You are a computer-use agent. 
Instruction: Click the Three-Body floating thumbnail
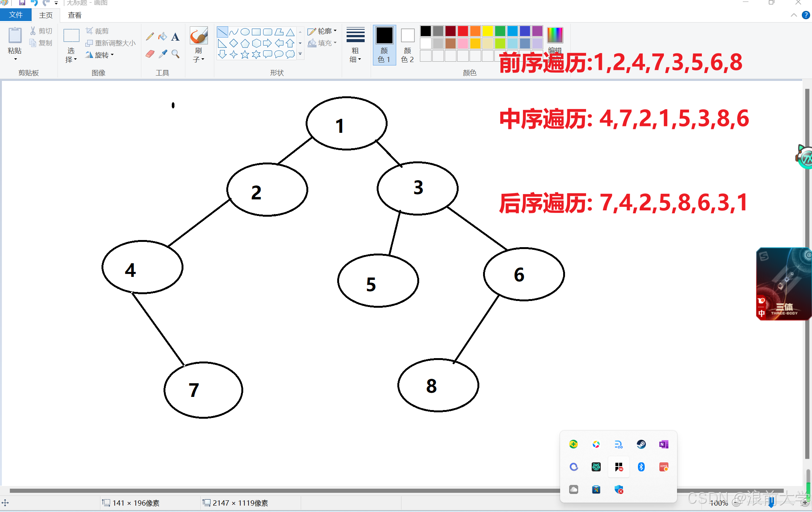coord(784,284)
